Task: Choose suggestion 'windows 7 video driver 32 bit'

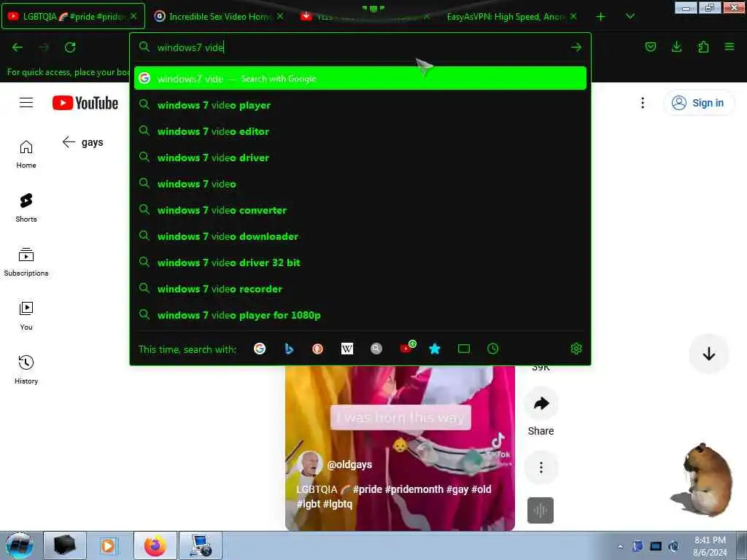Action: coord(360,262)
